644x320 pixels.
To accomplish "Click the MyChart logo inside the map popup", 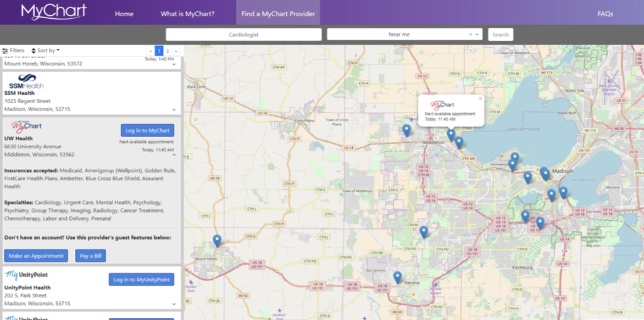I will point(442,105).
